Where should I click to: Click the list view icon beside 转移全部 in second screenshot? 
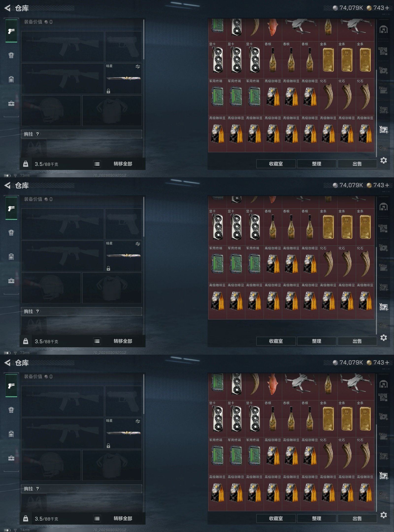point(97,341)
